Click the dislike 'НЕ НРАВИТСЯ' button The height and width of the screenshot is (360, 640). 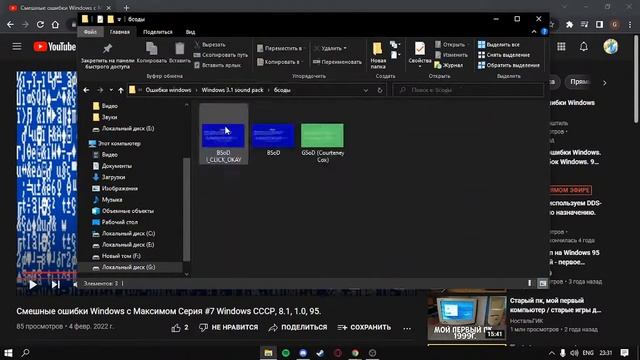[229, 328]
